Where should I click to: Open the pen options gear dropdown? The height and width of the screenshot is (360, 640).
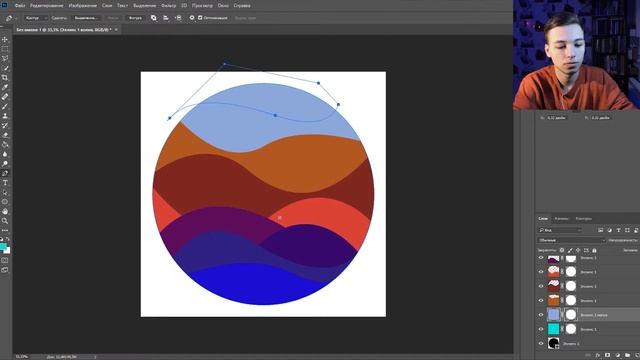(x=191, y=18)
